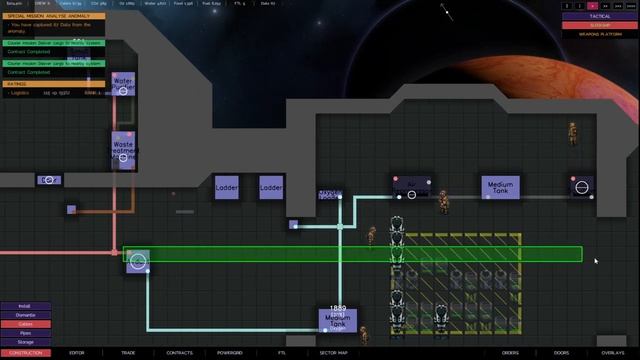640x360 pixels.
Task: Click the pipe junction below the labeled unit
Action: point(340,226)
